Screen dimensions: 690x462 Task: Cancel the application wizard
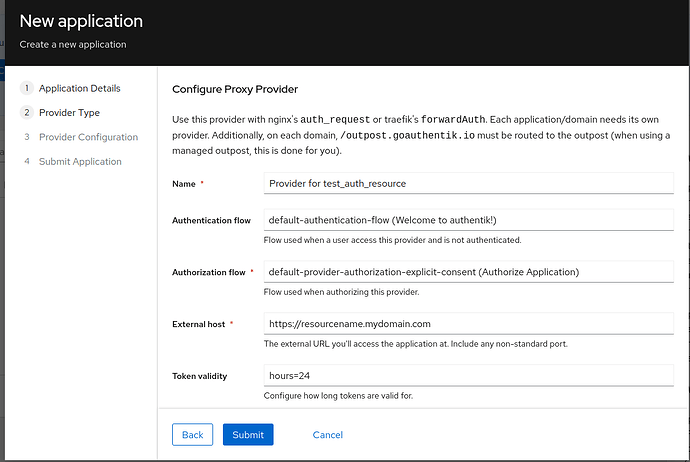(327, 435)
